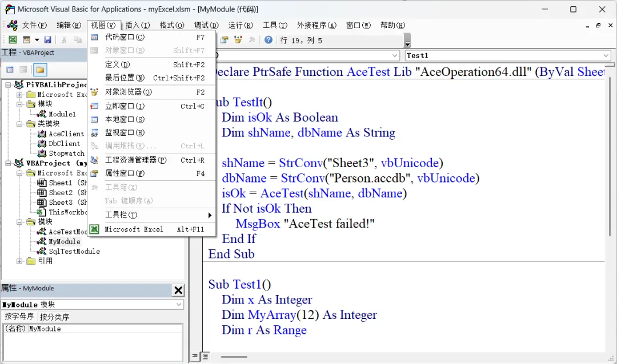Choose 监视窗口(H) menu entry
617x364 pixels.
point(152,133)
